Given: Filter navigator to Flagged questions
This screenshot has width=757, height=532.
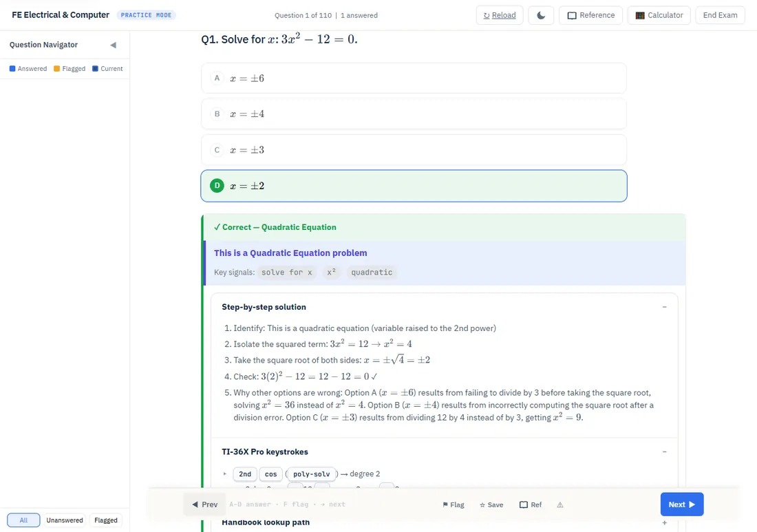Looking at the screenshot, I should (106, 520).
